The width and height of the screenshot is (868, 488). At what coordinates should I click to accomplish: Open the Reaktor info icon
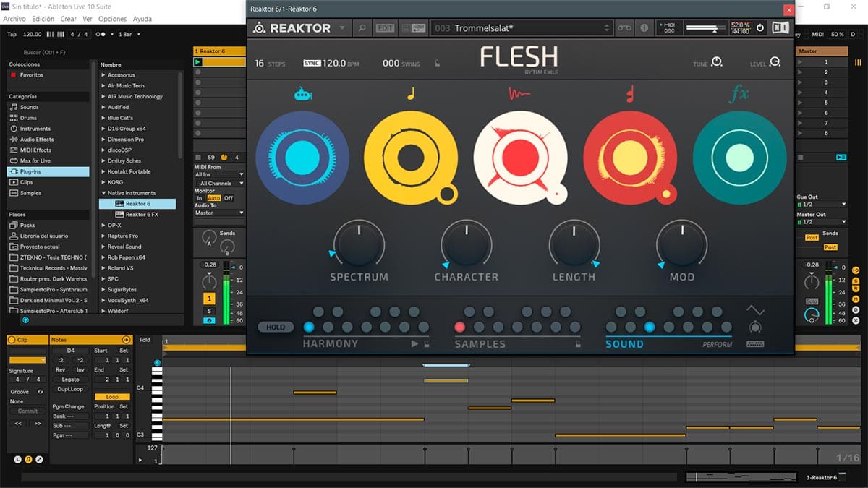(x=644, y=28)
